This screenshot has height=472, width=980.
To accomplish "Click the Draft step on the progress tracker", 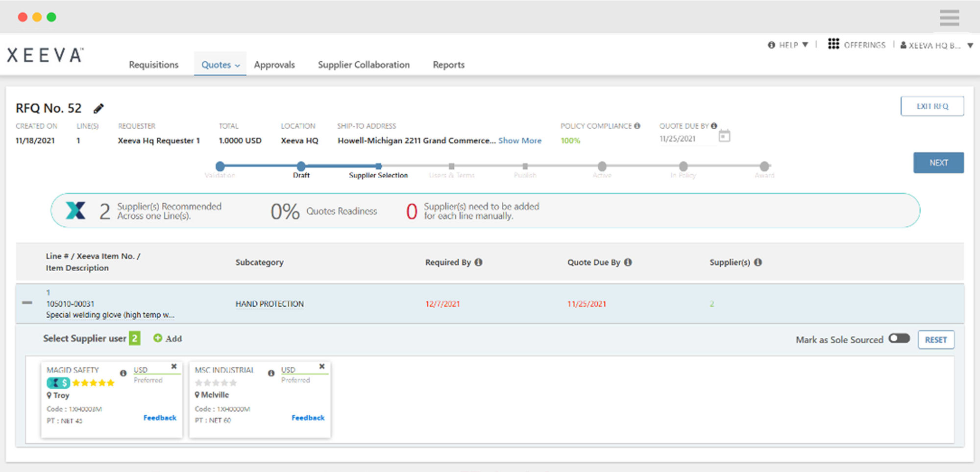I will click(x=301, y=167).
